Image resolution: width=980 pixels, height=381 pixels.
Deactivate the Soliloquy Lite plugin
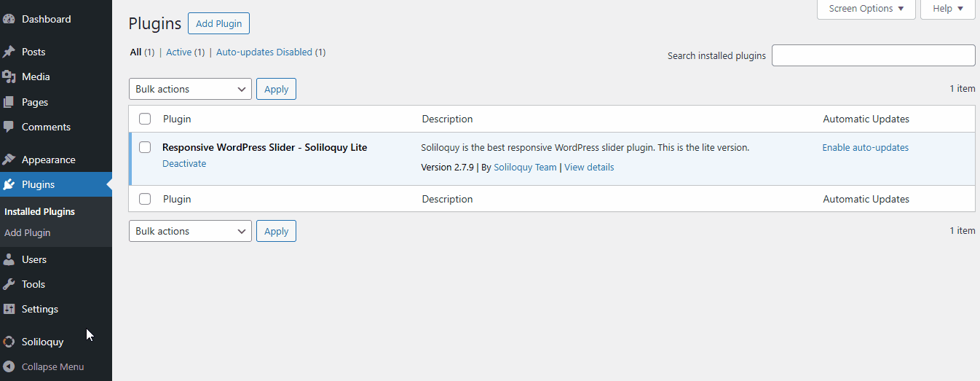pyautogui.click(x=184, y=164)
